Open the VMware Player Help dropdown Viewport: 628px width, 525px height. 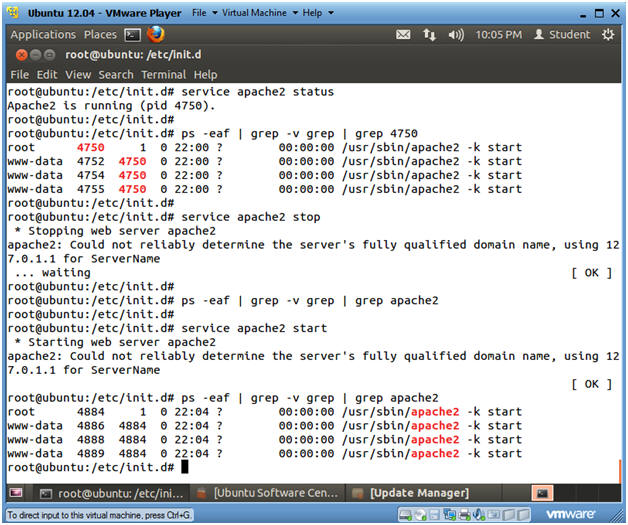click(318, 13)
